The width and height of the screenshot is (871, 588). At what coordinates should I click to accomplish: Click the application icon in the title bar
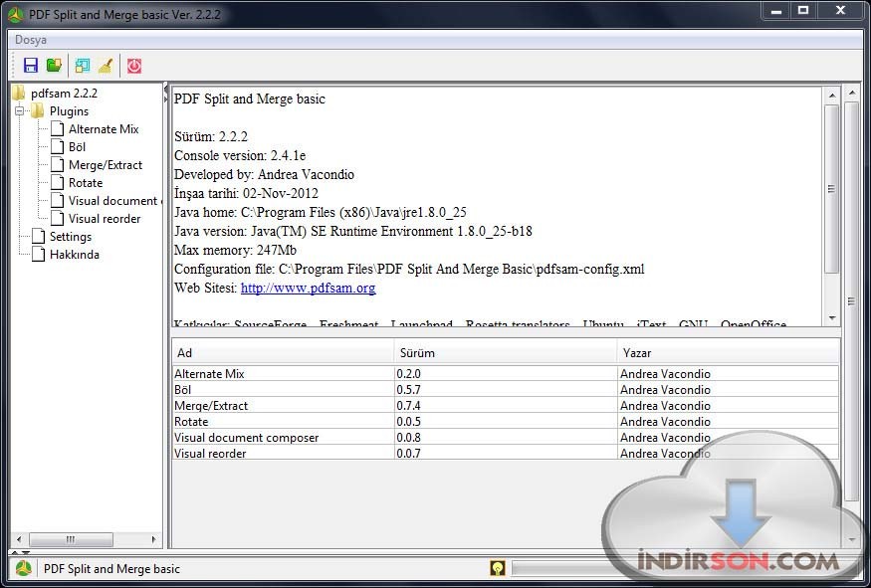[x=16, y=15]
